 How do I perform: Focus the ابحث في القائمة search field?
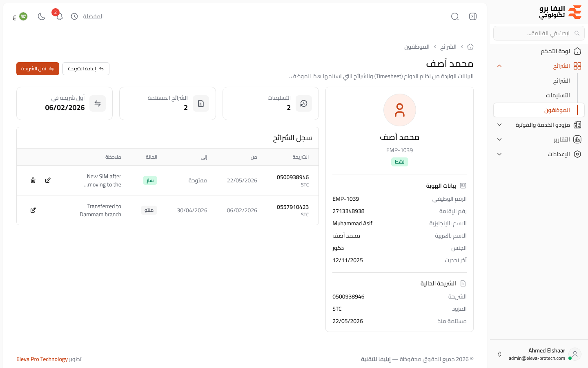click(x=539, y=33)
